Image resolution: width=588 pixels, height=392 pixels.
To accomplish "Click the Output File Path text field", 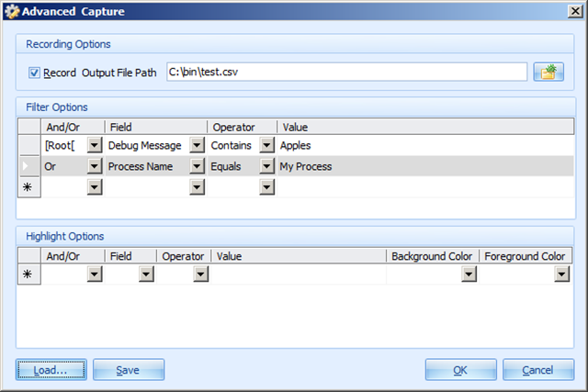I will point(345,72).
